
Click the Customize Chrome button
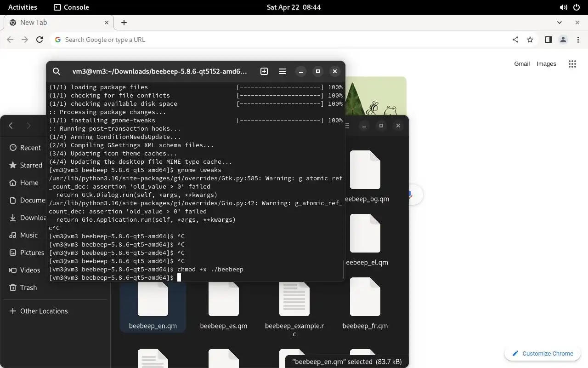pos(543,353)
